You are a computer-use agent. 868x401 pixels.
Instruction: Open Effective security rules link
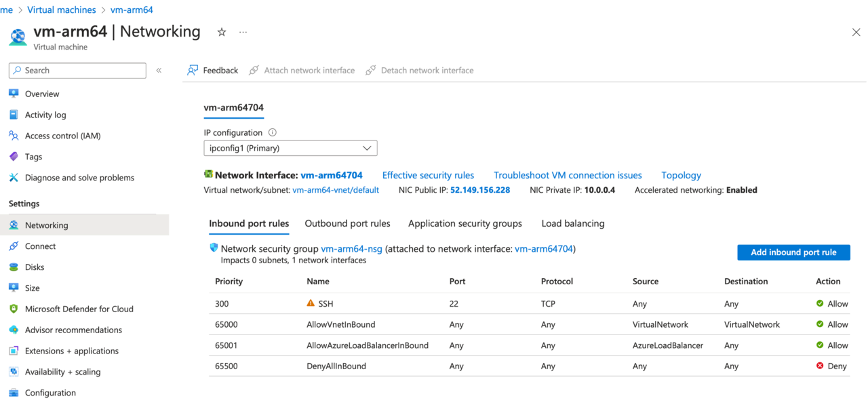coord(428,175)
